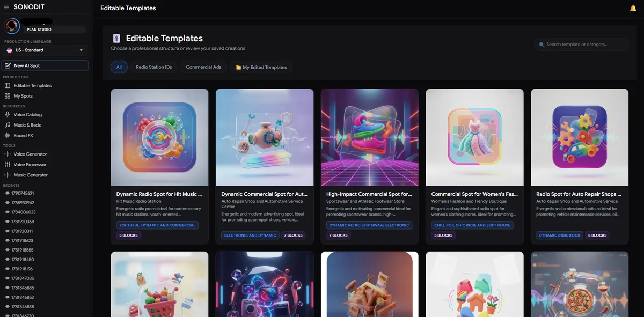Open the neon electronics bubble thumbnail
The image size is (644, 317).
(265, 284)
